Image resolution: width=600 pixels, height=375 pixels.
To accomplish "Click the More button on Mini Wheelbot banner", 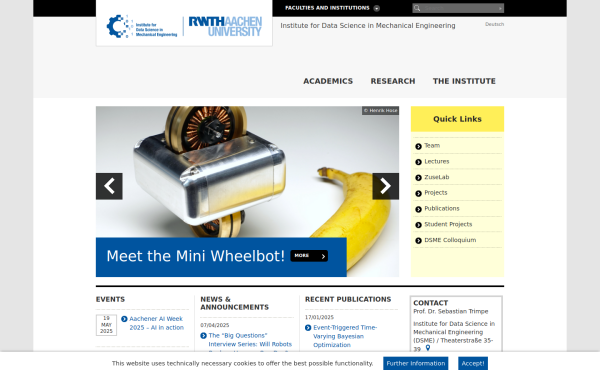I will 309,256.
